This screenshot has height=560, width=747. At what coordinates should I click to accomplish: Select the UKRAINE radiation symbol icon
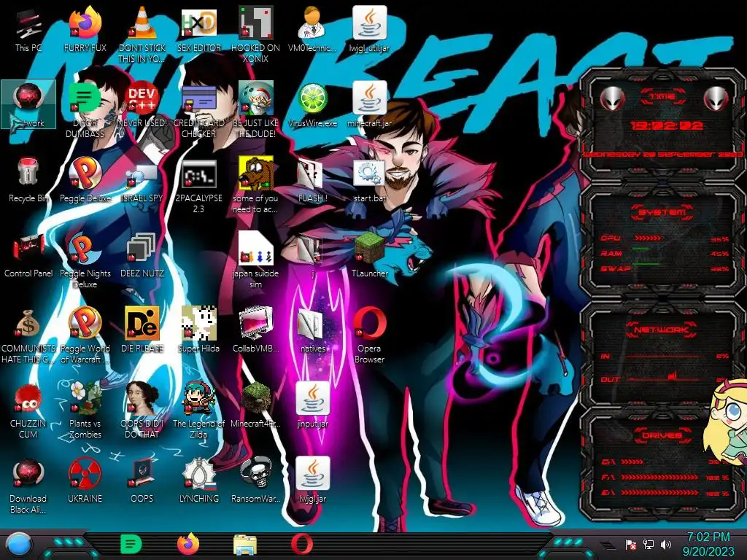click(x=85, y=480)
